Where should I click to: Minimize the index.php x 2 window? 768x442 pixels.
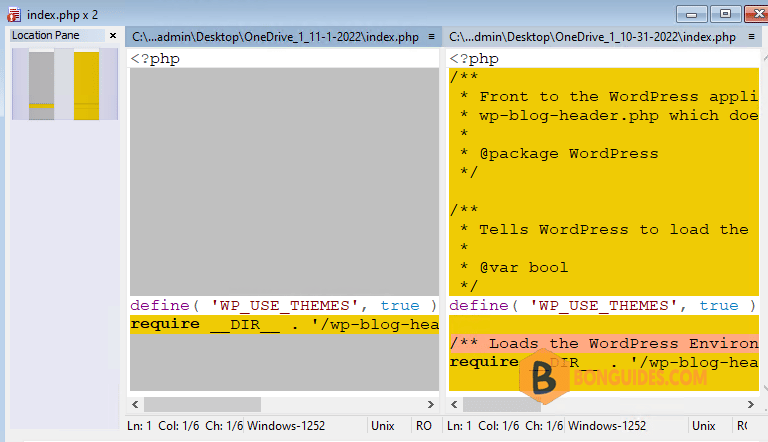point(691,14)
